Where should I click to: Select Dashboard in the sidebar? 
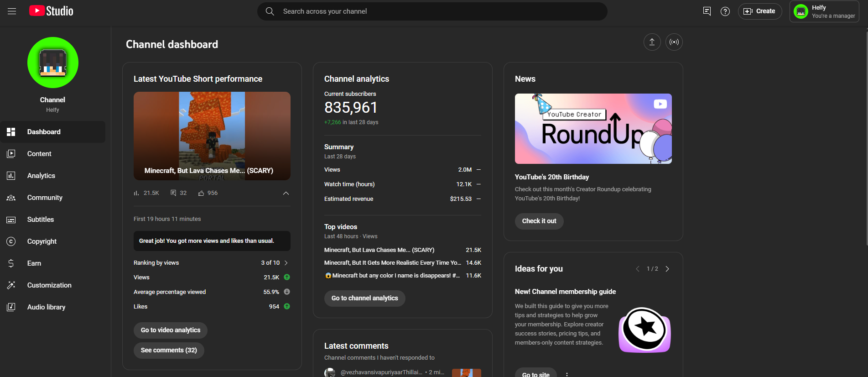(53, 132)
